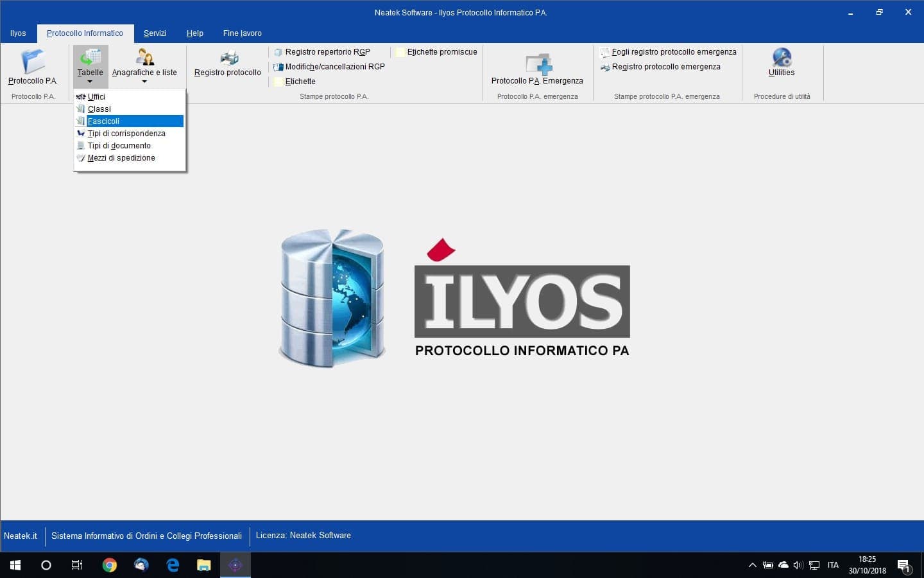This screenshot has height=578, width=924.
Task: Launch Google Chrome from taskbar
Action: click(x=110, y=565)
